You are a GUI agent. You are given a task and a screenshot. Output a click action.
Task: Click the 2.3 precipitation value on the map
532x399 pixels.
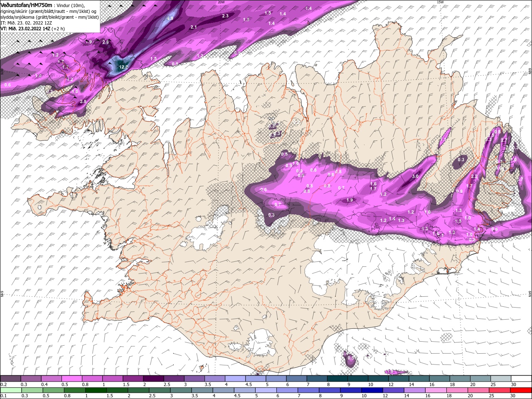click(225, 16)
